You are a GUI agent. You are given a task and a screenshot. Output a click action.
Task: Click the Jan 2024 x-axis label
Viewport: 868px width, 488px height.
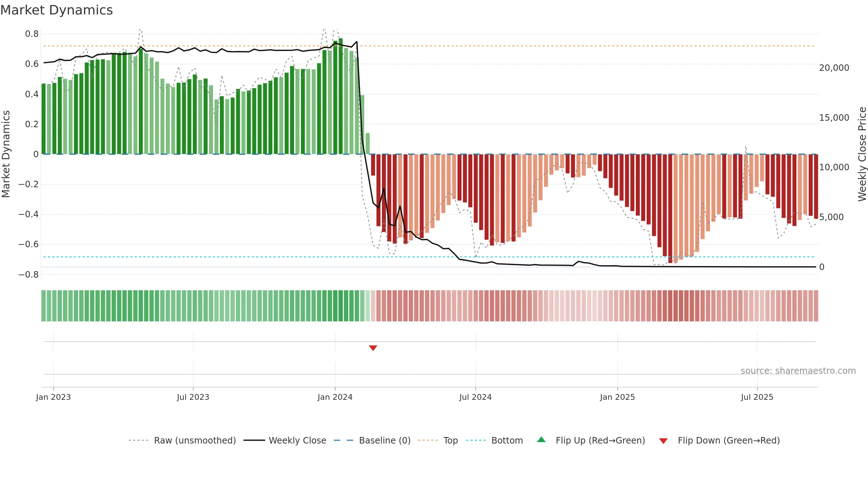[335, 397]
